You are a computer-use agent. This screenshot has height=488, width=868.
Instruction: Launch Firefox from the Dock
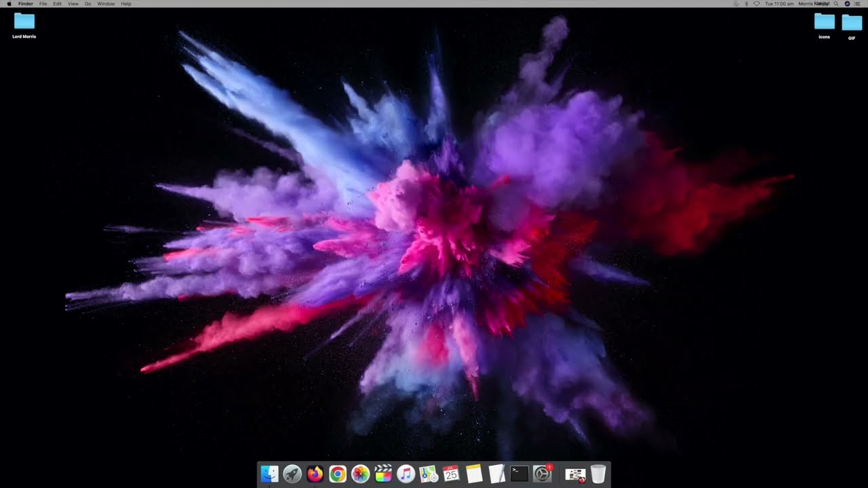(315, 474)
